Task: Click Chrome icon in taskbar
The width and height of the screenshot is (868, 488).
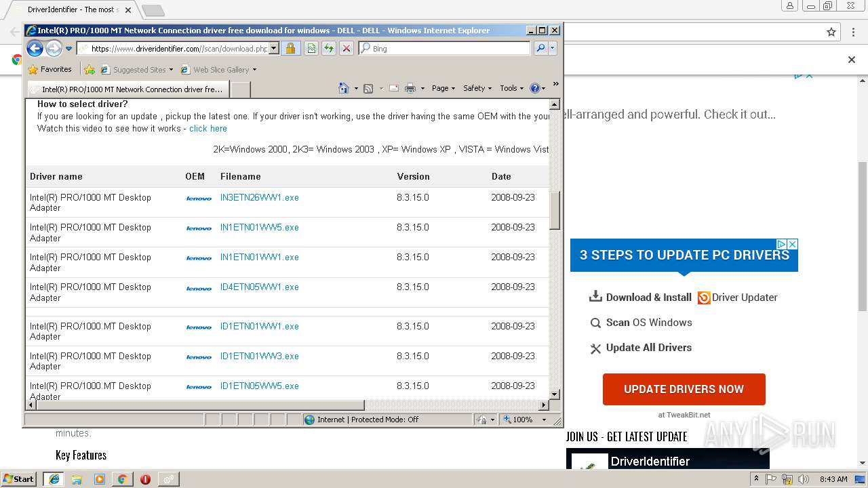Action: (122, 479)
